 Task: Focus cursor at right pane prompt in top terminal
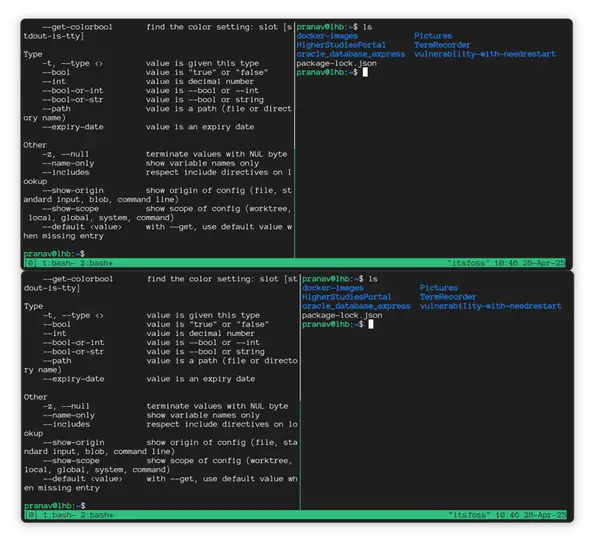pyautogui.click(x=365, y=72)
